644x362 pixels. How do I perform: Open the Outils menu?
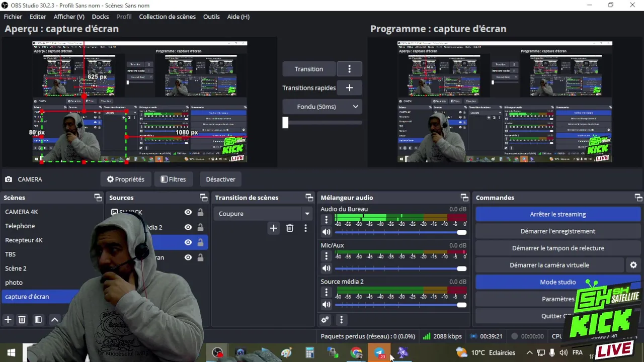click(x=211, y=17)
